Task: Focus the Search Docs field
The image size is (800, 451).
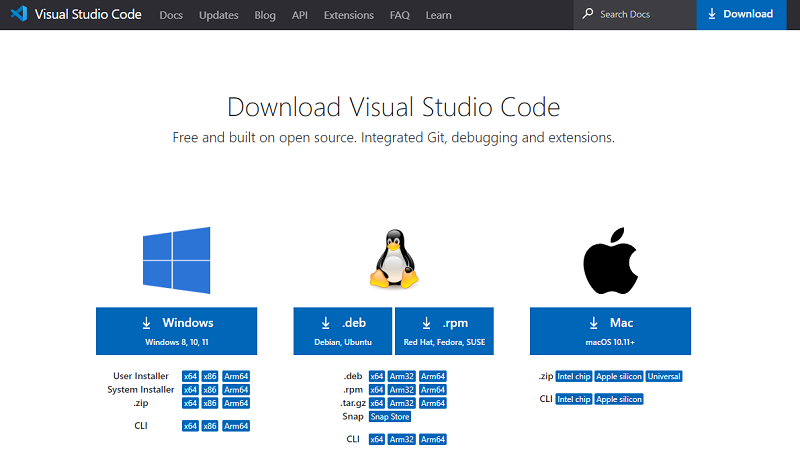Action: coord(635,15)
